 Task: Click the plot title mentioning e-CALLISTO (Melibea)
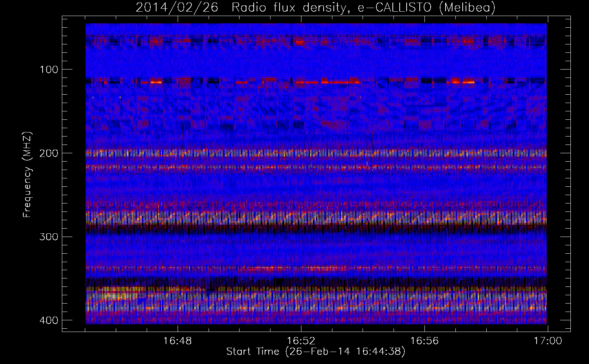tap(316, 8)
